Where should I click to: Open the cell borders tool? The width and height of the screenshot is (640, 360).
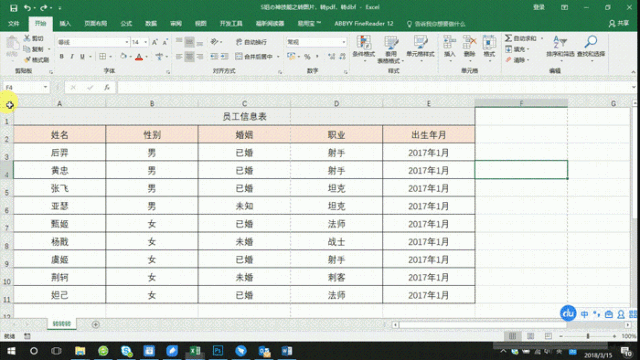pyautogui.click(x=102, y=56)
